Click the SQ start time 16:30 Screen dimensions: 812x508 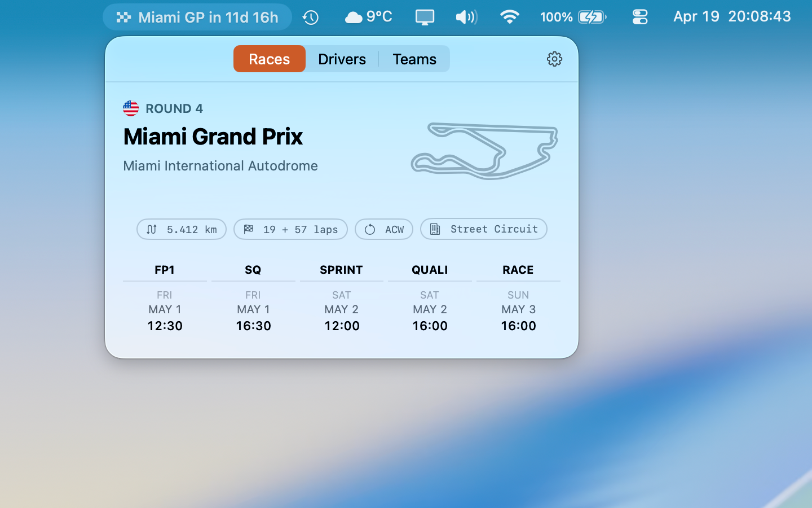pyautogui.click(x=253, y=326)
